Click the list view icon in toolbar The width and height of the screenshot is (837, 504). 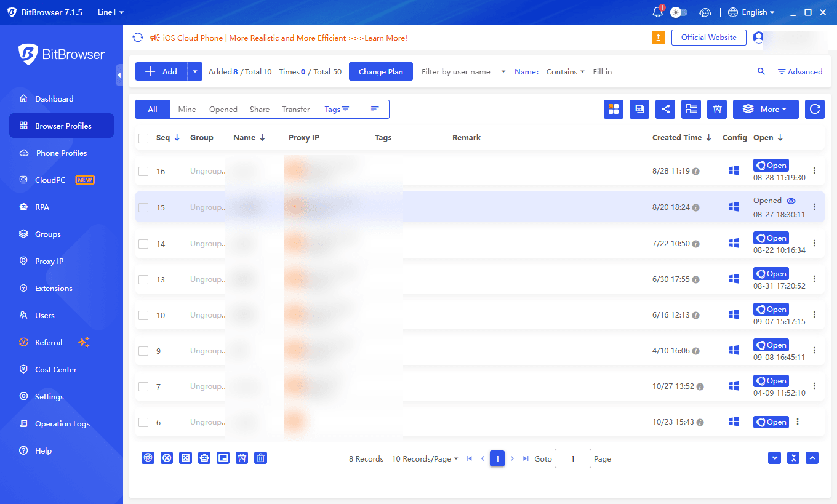pyautogui.click(x=691, y=109)
